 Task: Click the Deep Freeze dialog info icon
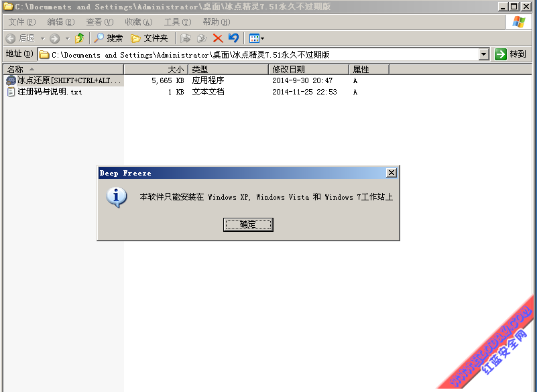[117, 197]
